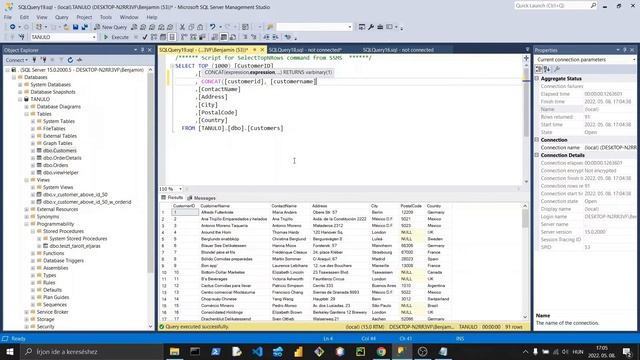The image size is (640, 360).
Task: Click the Parse query checkmark icon
Action: [x=144, y=37]
